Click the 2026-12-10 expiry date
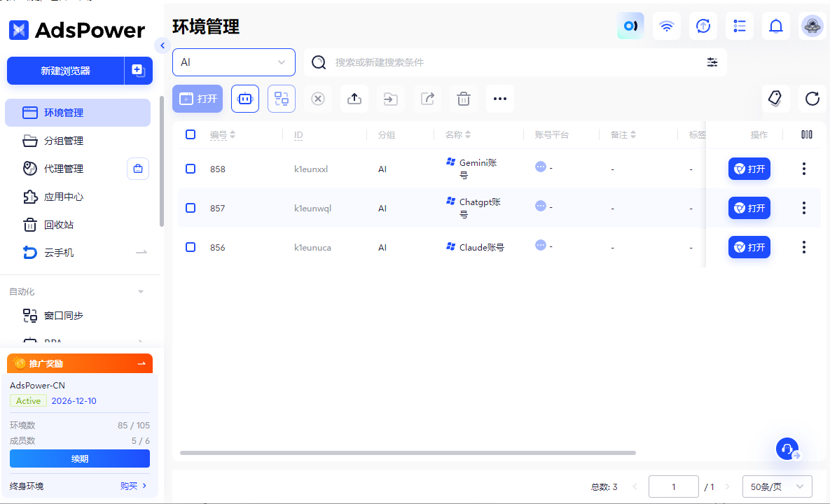This screenshot has width=830, height=504. pyautogui.click(x=74, y=401)
